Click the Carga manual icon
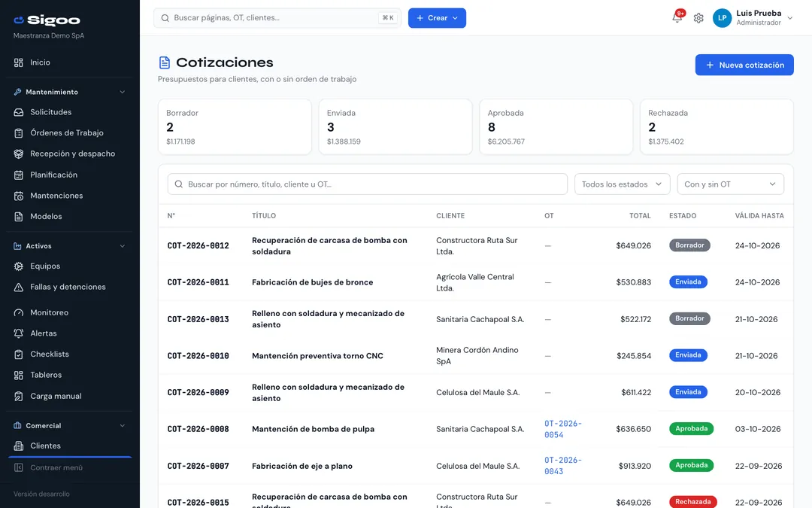812x508 pixels. [x=19, y=396]
